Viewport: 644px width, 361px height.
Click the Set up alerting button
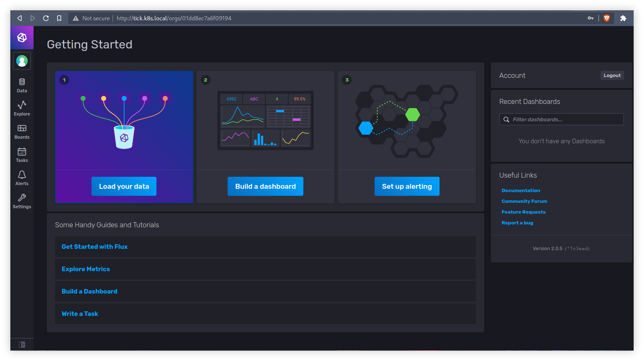pyautogui.click(x=407, y=186)
